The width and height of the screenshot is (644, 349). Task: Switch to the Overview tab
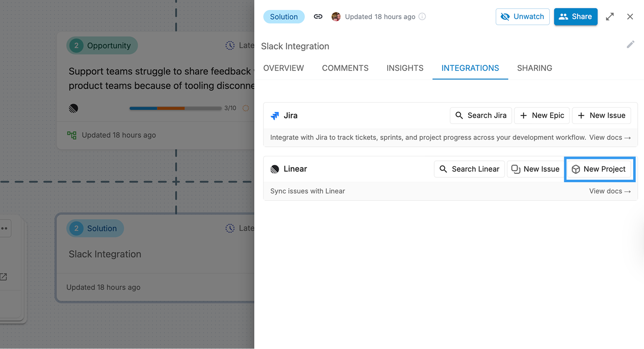point(283,68)
